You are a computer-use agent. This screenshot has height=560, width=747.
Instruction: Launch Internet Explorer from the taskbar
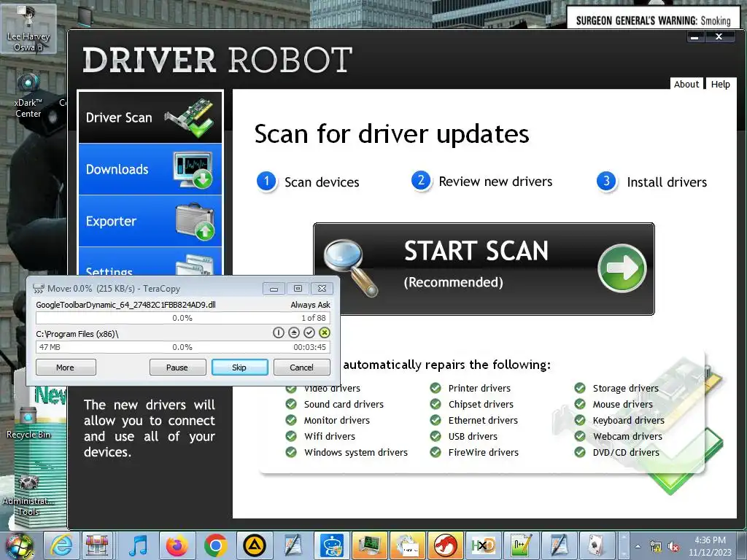(62, 545)
